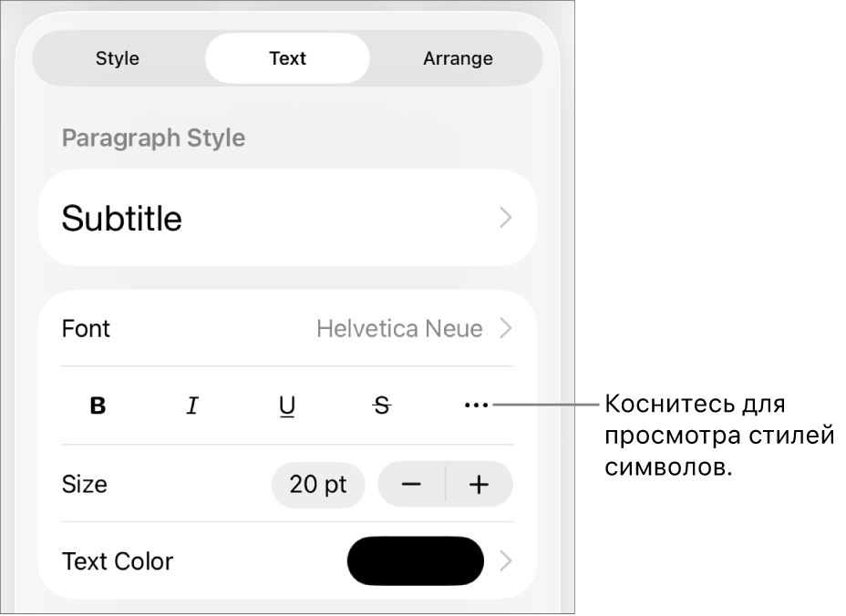Click the Text Color label
846x616 pixels.
tap(118, 561)
